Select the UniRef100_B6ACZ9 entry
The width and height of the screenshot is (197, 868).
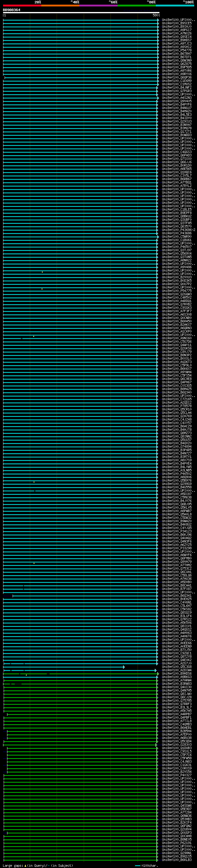coord(177,426)
